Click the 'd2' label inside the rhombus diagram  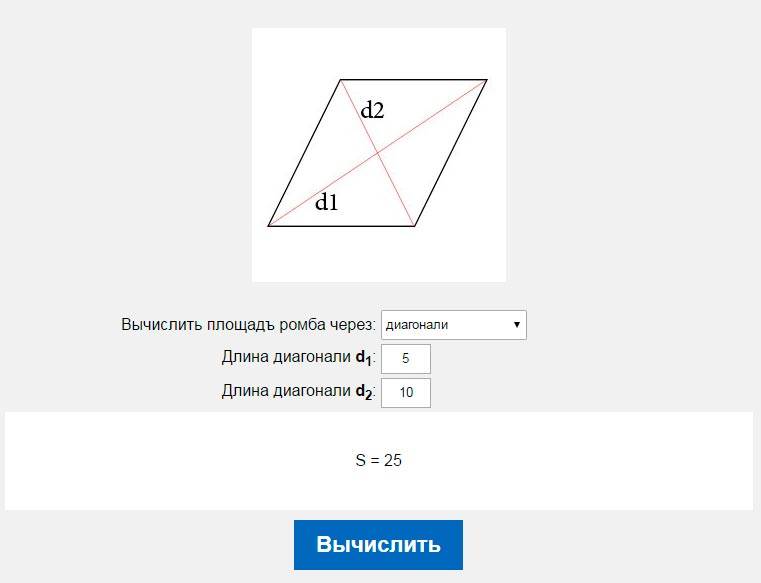[372, 111]
